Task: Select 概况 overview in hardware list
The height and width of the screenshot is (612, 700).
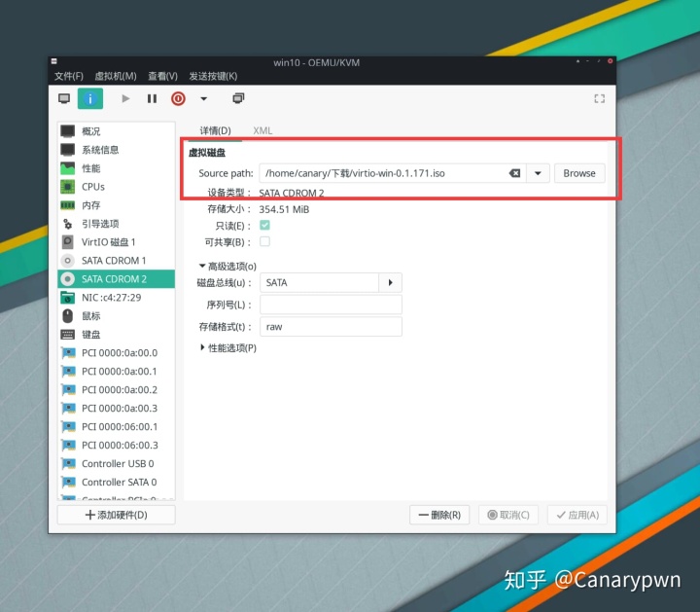Action: click(x=116, y=131)
